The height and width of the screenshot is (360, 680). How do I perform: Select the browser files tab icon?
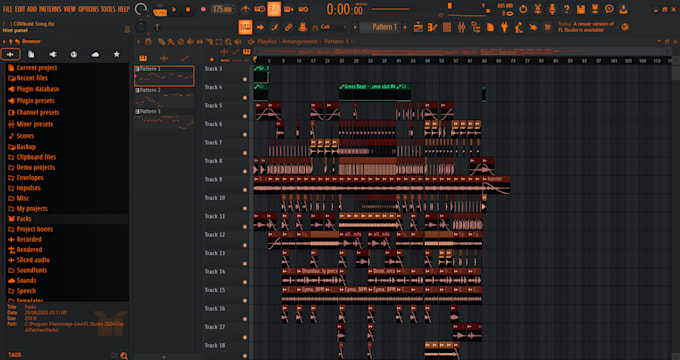coord(31,54)
